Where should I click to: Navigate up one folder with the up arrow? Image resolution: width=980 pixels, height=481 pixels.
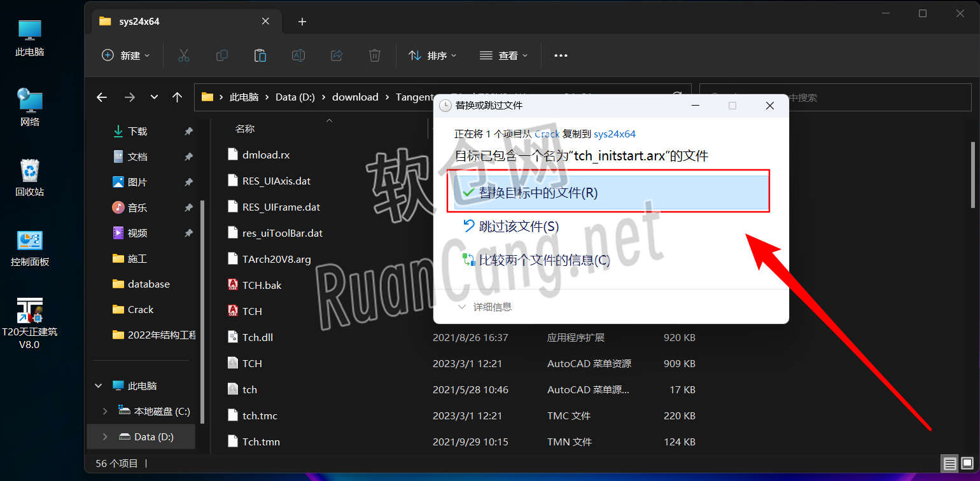click(178, 97)
